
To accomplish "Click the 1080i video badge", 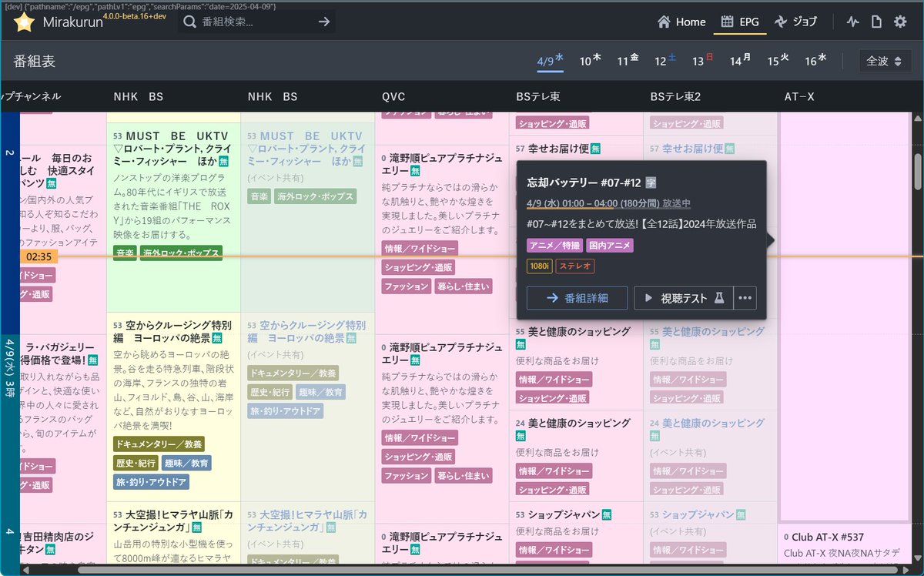I will (x=539, y=266).
